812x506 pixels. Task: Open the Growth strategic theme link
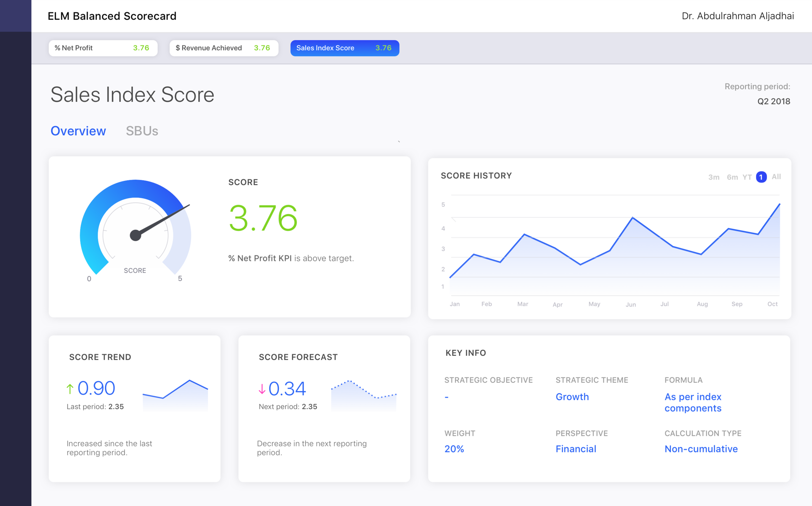pos(572,396)
